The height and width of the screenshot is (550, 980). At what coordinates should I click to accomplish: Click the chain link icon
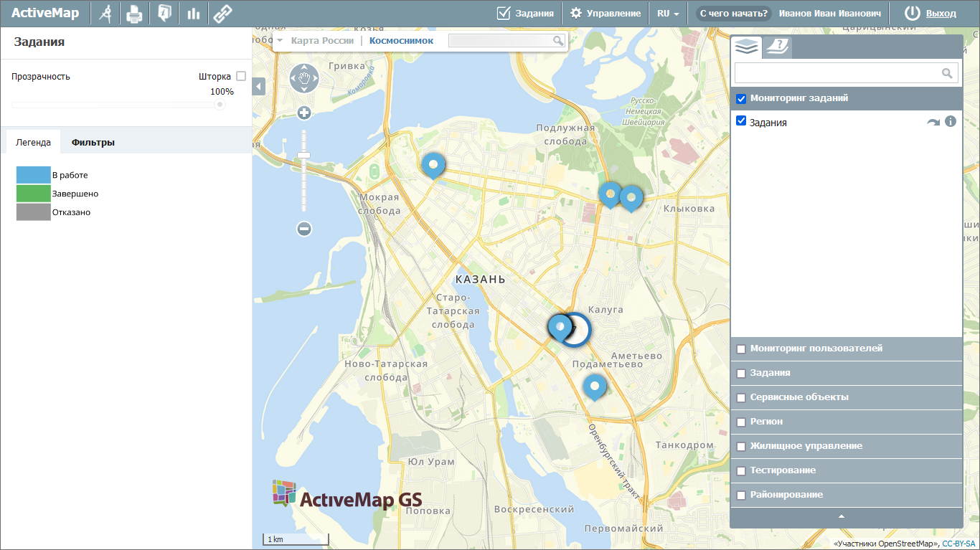[x=222, y=14]
